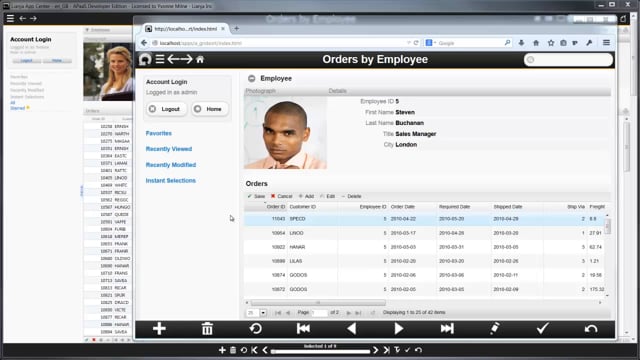Click the right arrow in Orders by Employee header
The width and height of the screenshot is (640, 360).
click(187, 59)
